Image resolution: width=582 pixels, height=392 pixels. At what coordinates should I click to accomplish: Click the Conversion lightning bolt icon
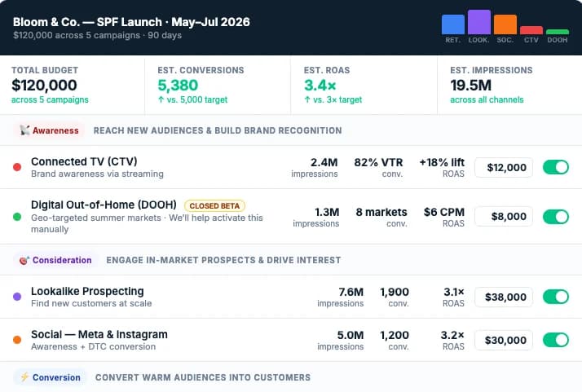click(25, 377)
